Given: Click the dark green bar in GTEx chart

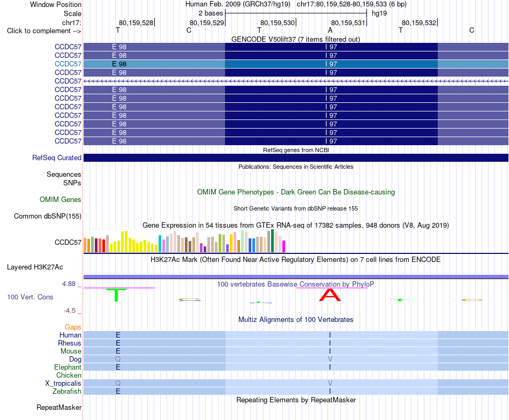Looking at the screenshot, I should coord(272,241).
